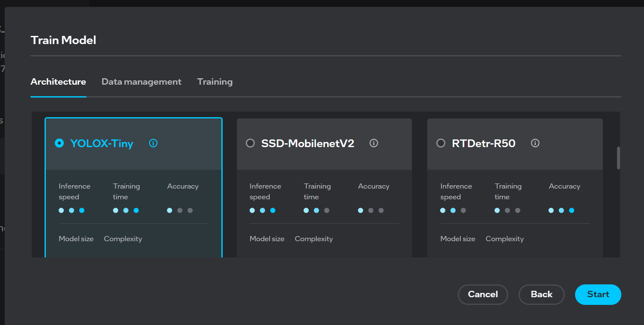Click RTDetr-R50 Inference speed label

pos(456,192)
